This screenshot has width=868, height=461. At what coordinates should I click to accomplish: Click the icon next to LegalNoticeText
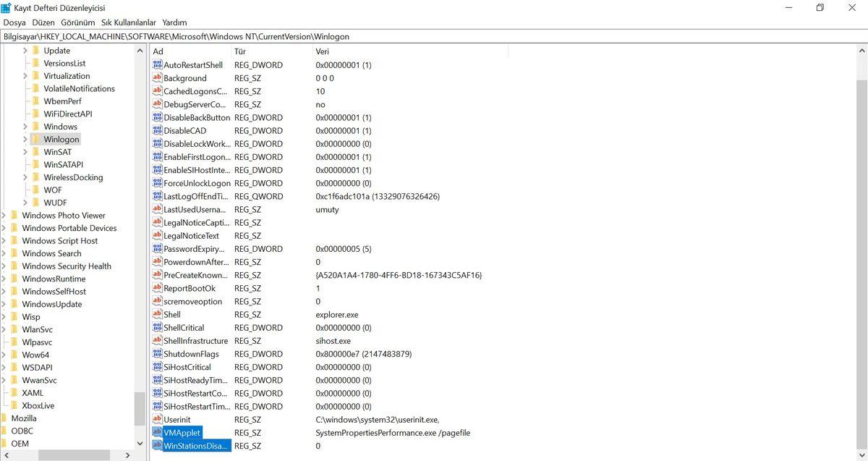pyautogui.click(x=157, y=235)
